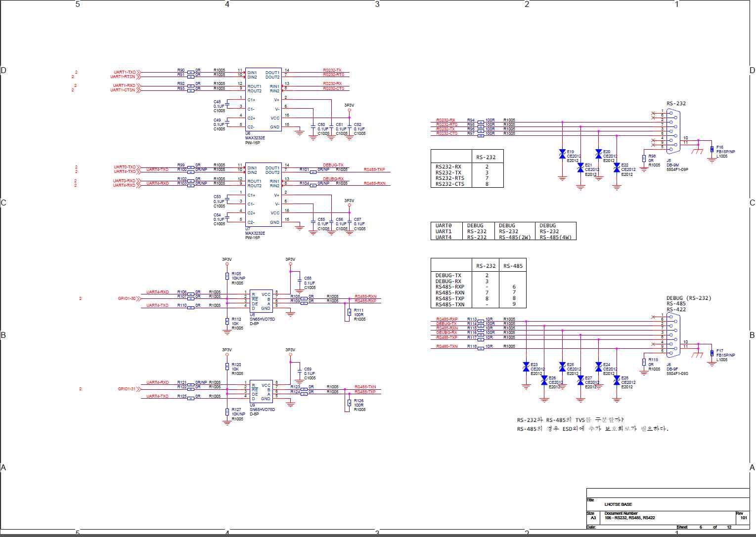Click the RS-485(2W) cell in UART table
This screenshot has width=756, height=537.
[x=515, y=237]
